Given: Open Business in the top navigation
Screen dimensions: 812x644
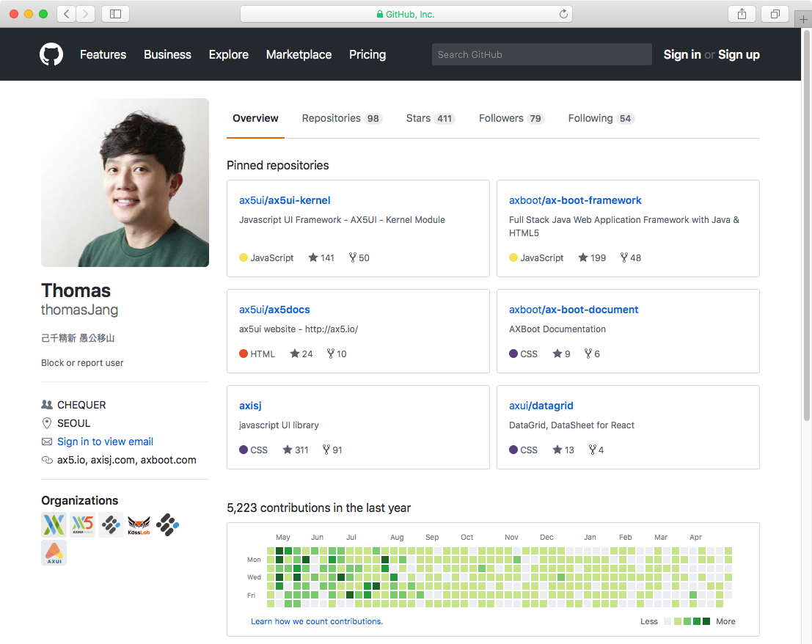Looking at the screenshot, I should click(x=167, y=54).
